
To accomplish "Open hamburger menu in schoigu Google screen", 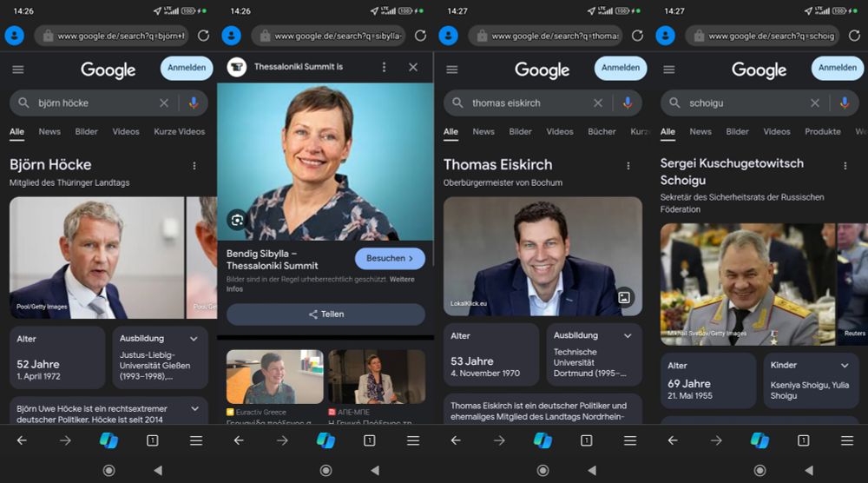I will point(669,69).
